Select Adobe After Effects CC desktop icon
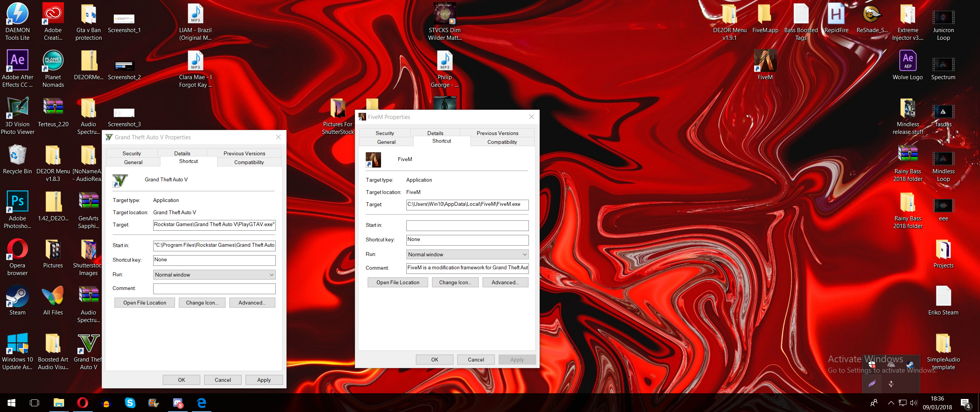980x412 pixels. (x=17, y=68)
